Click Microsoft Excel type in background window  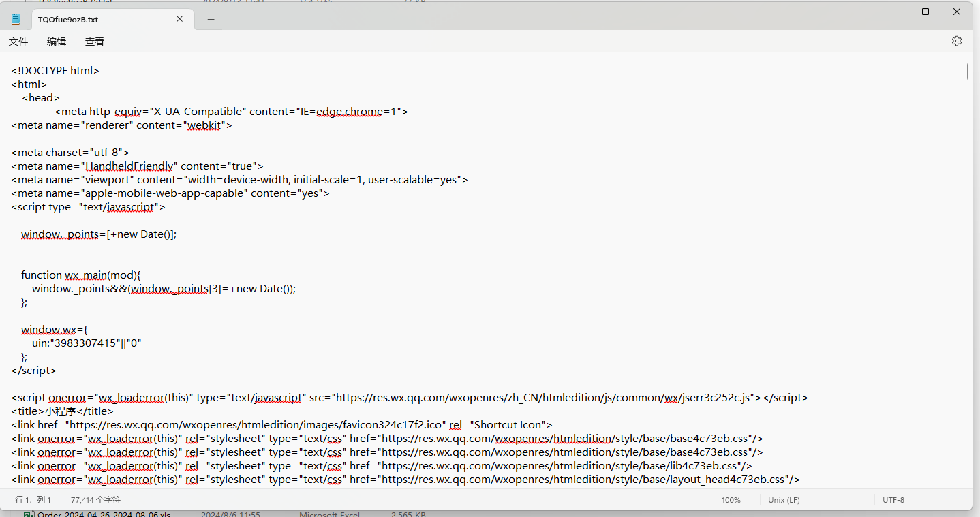click(x=329, y=514)
